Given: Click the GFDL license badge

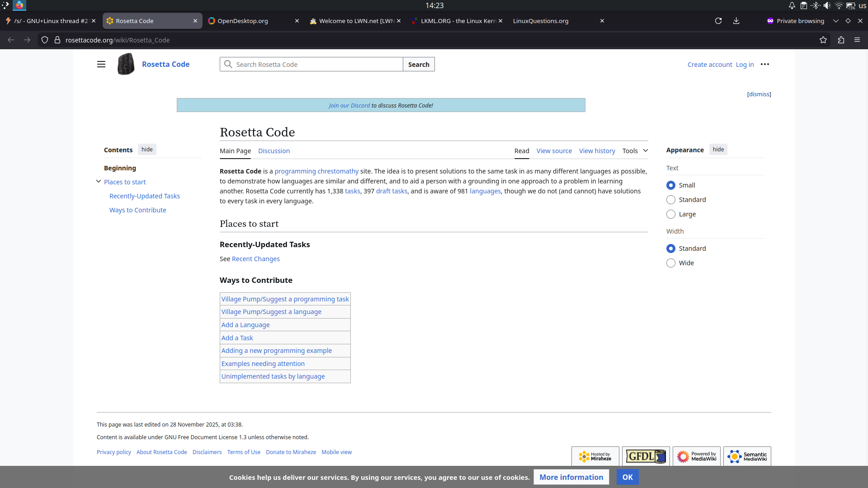Looking at the screenshot, I should [646, 456].
